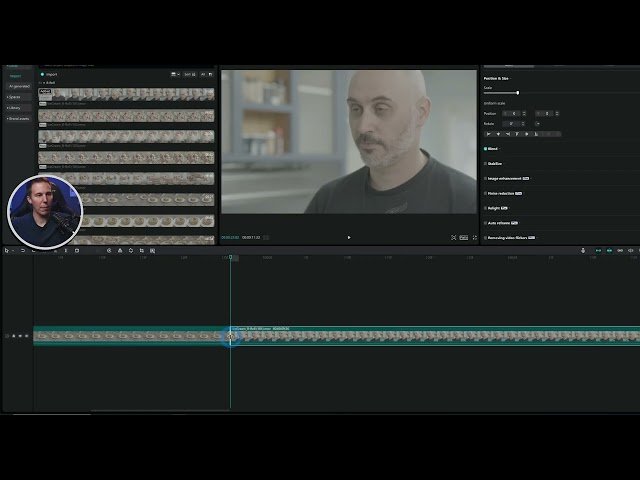Select the AI generated sidebar item
The width and height of the screenshot is (640, 480).
point(19,87)
